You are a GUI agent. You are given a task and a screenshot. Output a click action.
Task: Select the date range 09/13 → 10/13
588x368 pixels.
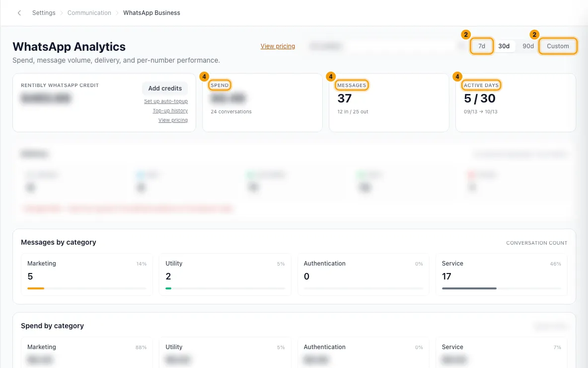click(481, 111)
